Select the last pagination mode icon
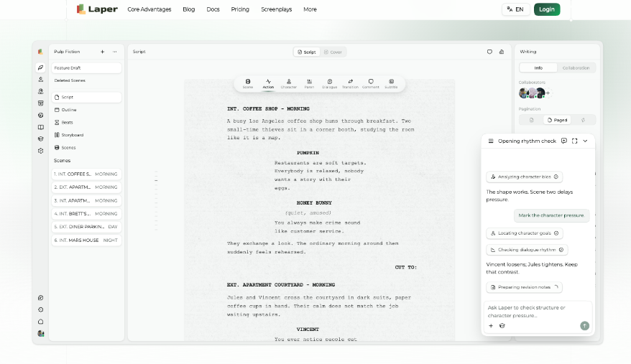 [583, 120]
